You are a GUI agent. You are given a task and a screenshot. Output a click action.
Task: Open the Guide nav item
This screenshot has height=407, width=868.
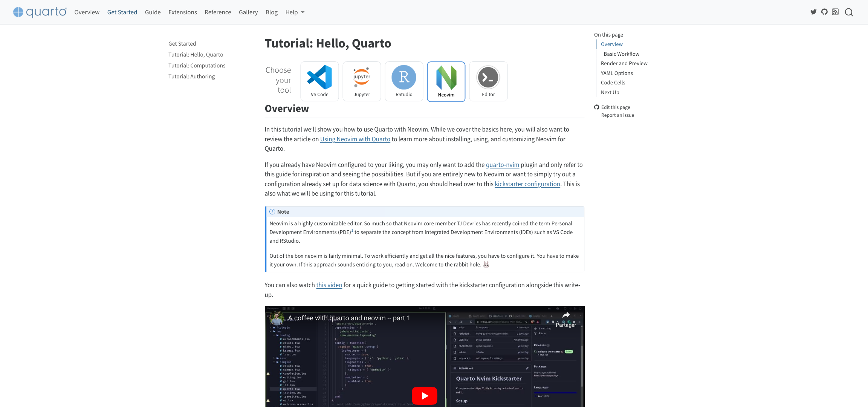[153, 12]
